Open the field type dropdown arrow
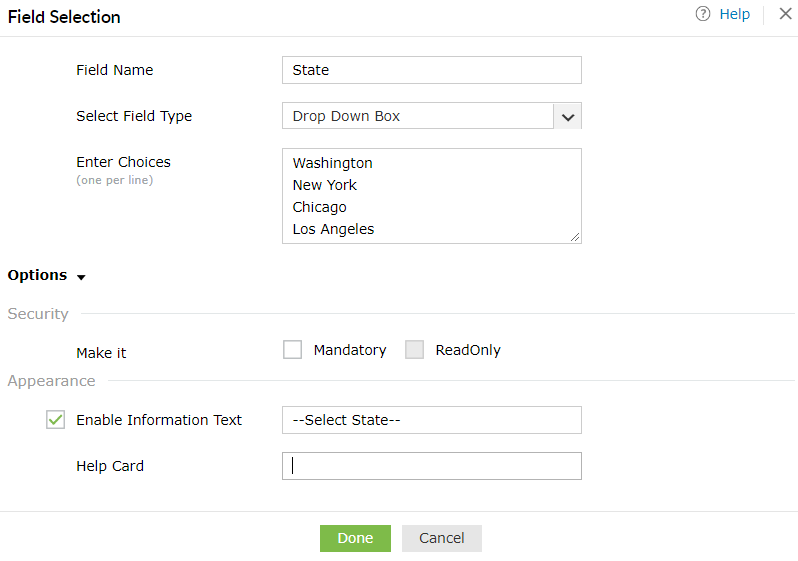 tap(567, 116)
